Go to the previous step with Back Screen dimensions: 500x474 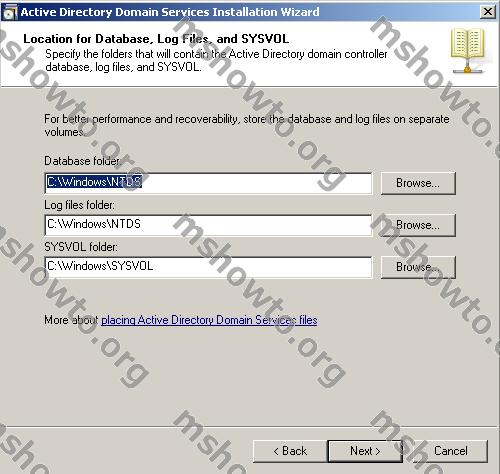click(290, 451)
